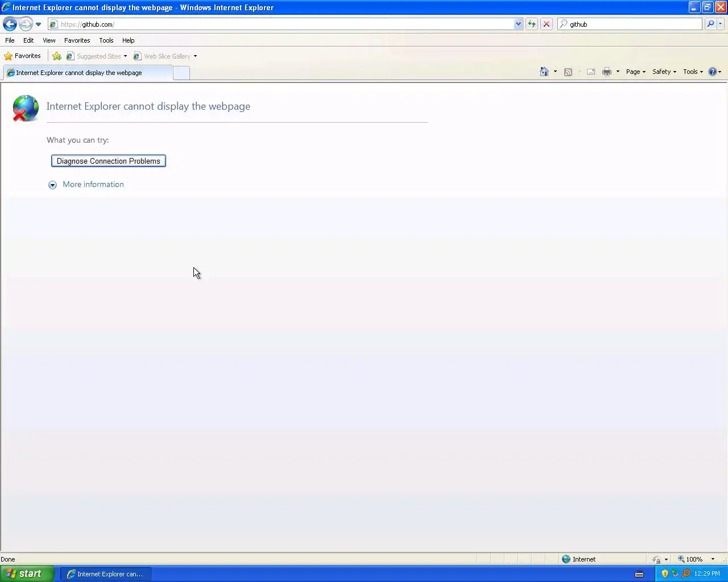Click the orange magnifier tray icon

686,573
